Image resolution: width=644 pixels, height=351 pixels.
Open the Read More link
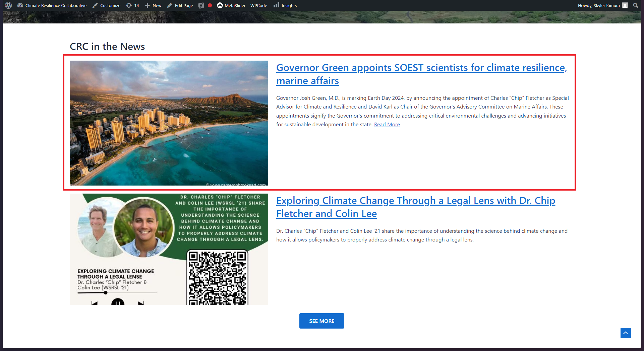point(387,125)
